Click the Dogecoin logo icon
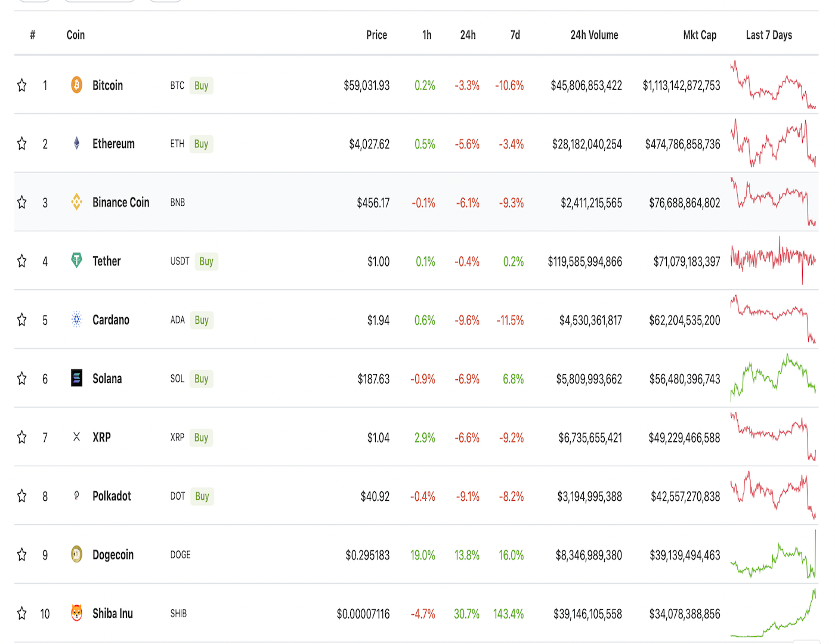Image resolution: width=835 pixels, height=644 pixels. point(76,555)
